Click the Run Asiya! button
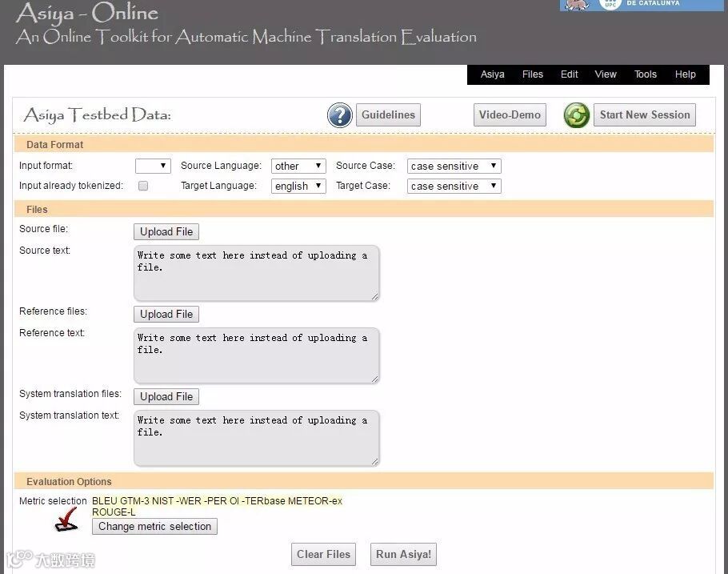Screen dimensions: 728x574 (x=403, y=555)
